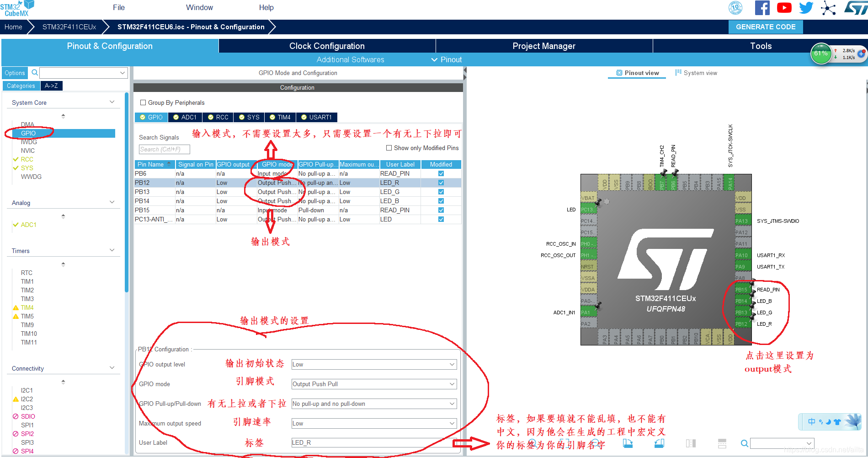Click GENERATE CODE button
The height and width of the screenshot is (458, 868).
coord(766,27)
